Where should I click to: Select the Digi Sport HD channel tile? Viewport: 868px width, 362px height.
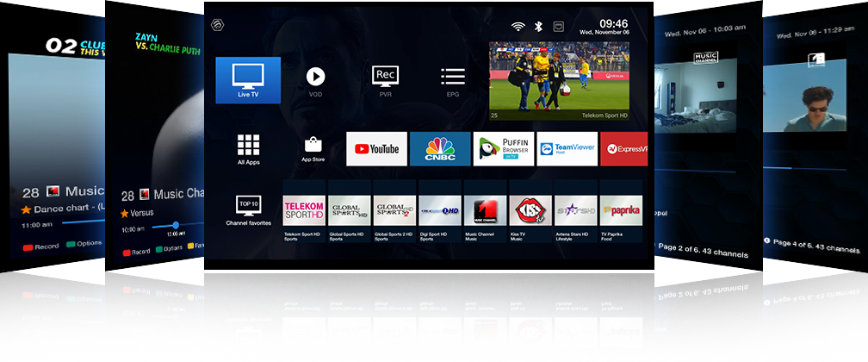[x=440, y=210]
